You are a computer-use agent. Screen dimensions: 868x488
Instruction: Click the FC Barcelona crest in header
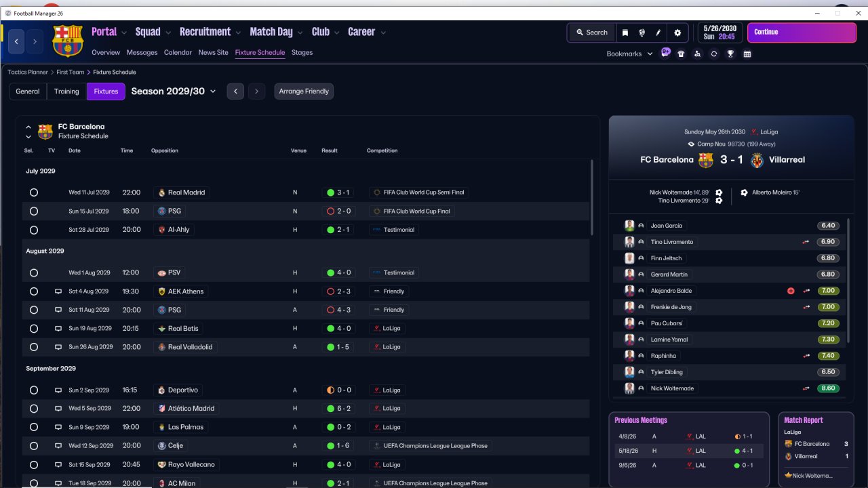[67, 41]
